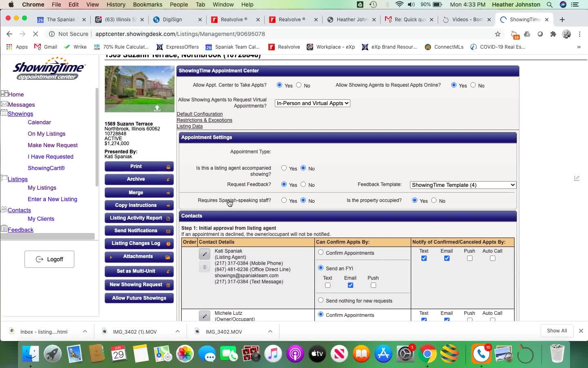Select Send nothing for new requests

pos(321,300)
